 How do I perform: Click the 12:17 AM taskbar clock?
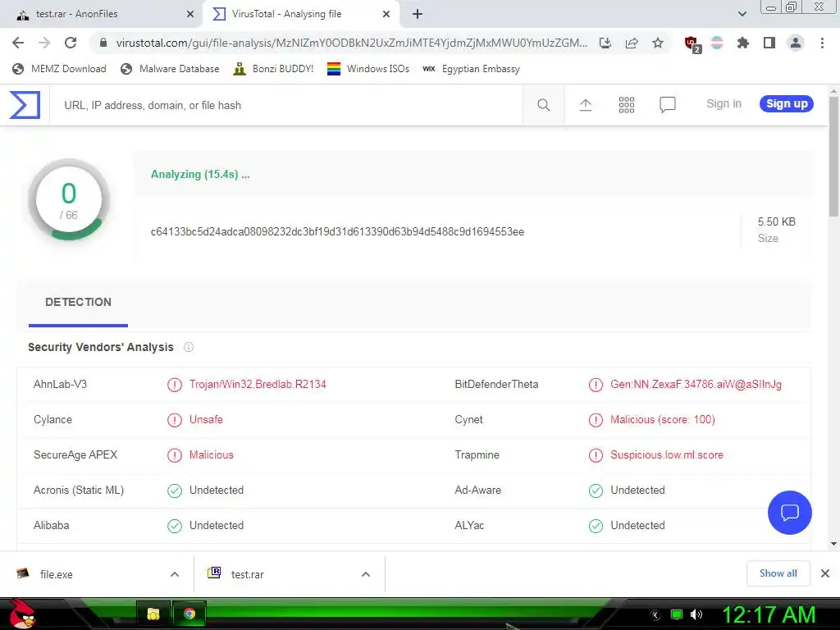(x=769, y=614)
